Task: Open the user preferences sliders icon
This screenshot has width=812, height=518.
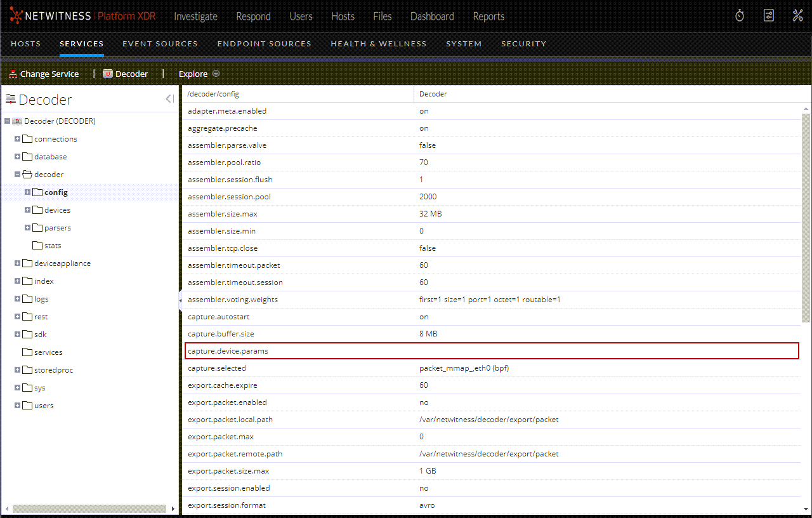Action: (769, 15)
